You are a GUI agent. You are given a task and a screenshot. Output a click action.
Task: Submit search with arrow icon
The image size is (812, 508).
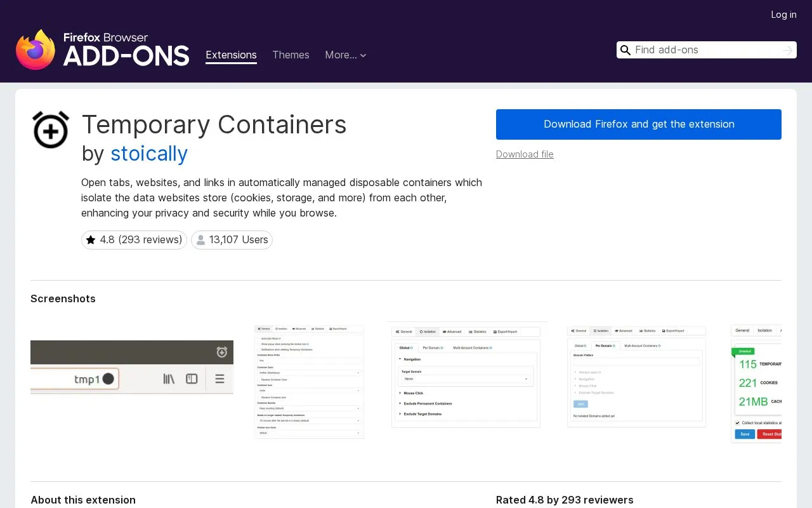(x=788, y=50)
